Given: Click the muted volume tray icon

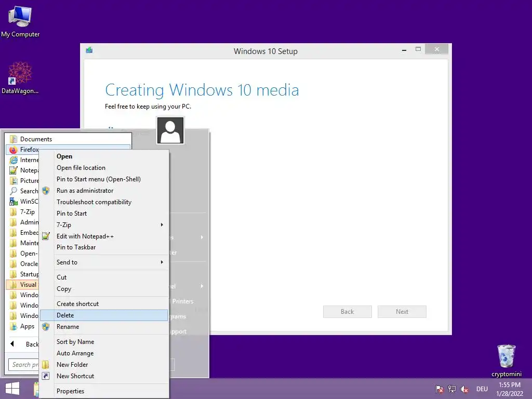Looking at the screenshot, I should click(x=464, y=390).
